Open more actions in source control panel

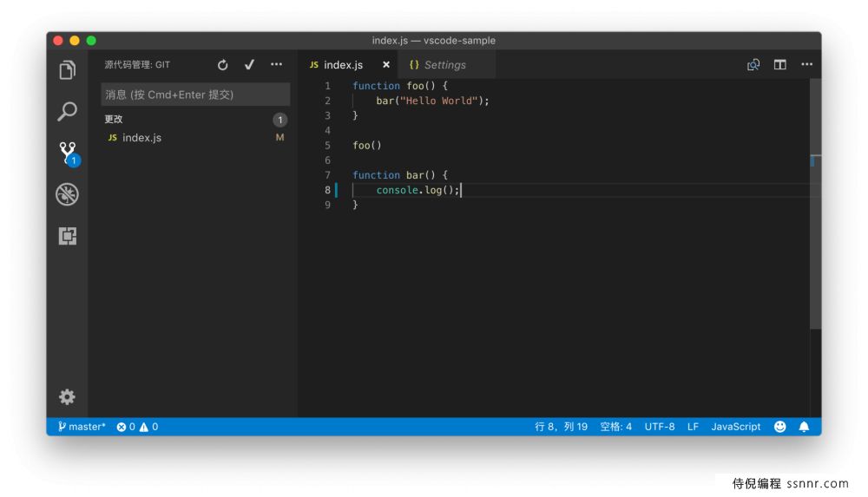276,64
